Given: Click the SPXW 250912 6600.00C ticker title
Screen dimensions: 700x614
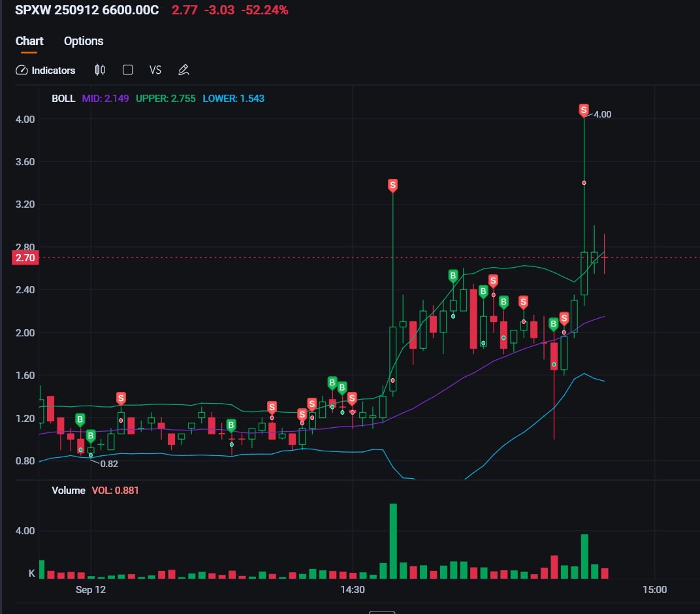Looking at the screenshot, I should pos(87,10).
